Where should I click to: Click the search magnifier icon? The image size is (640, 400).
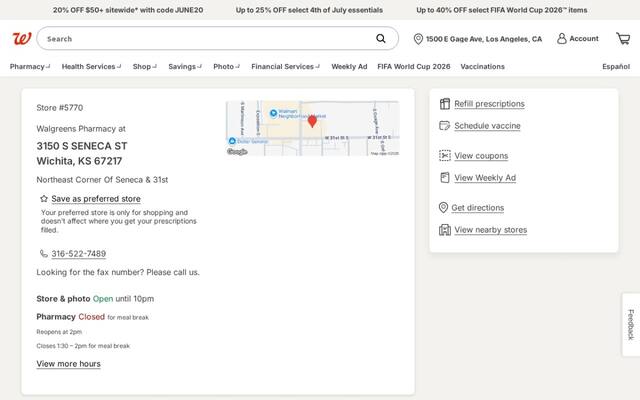click(380, 38)
